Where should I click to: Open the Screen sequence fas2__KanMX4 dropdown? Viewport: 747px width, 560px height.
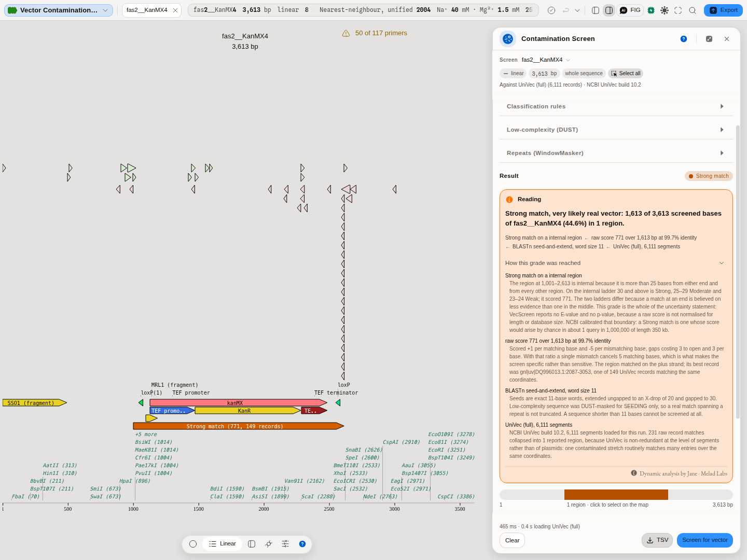coord(546,60)
